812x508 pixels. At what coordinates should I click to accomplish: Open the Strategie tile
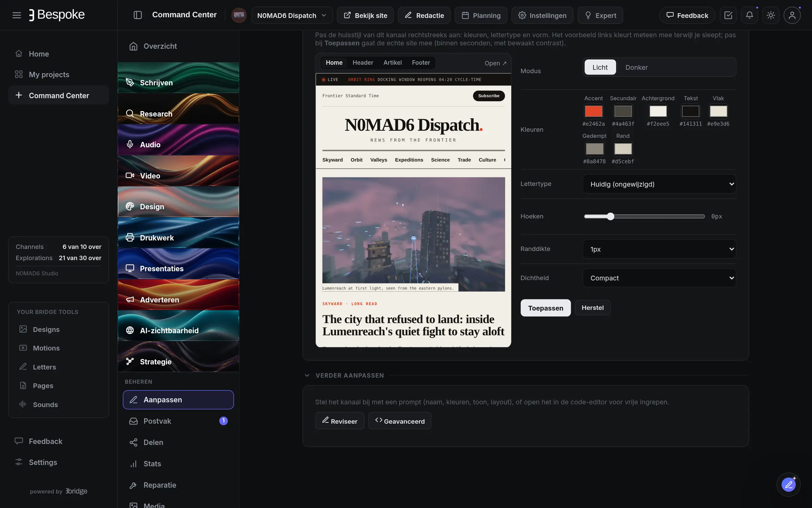(x=178, y=357)
